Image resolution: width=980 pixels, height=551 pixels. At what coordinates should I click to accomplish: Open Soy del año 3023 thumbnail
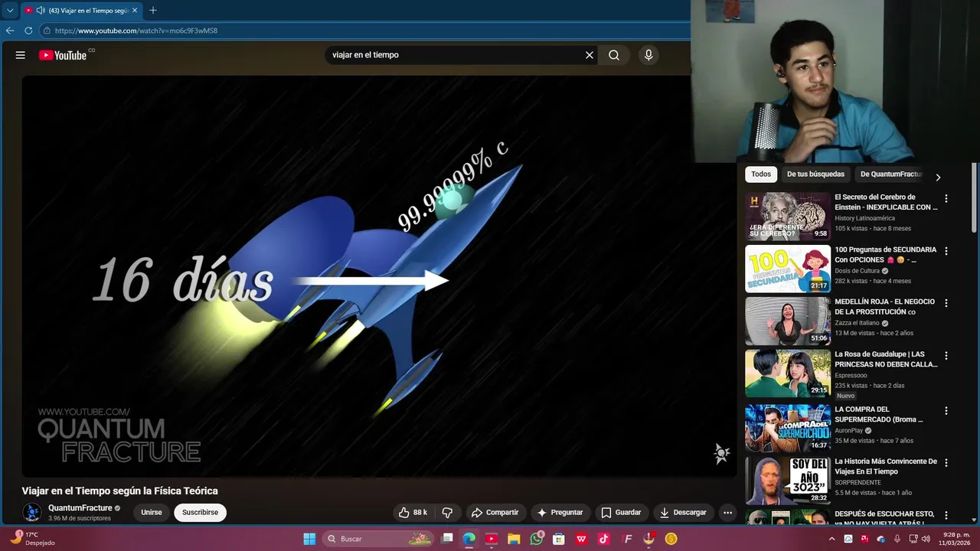(x=788, y=480)
